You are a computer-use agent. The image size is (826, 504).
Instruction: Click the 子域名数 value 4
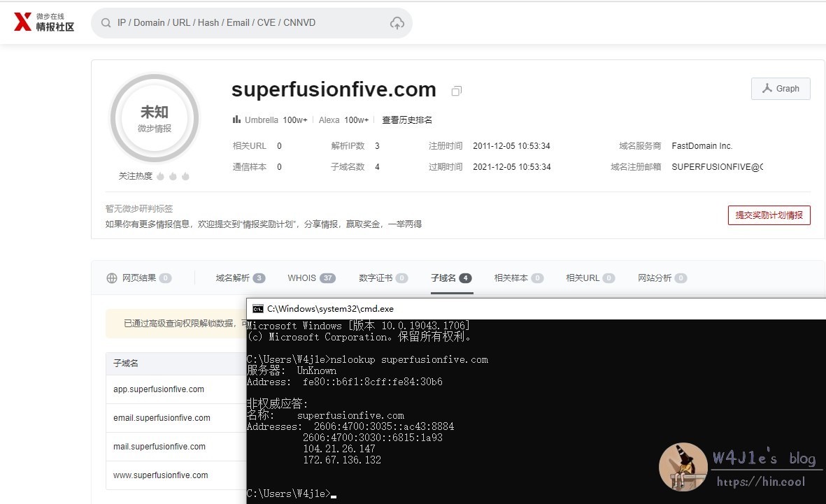[x=377, y=167]
